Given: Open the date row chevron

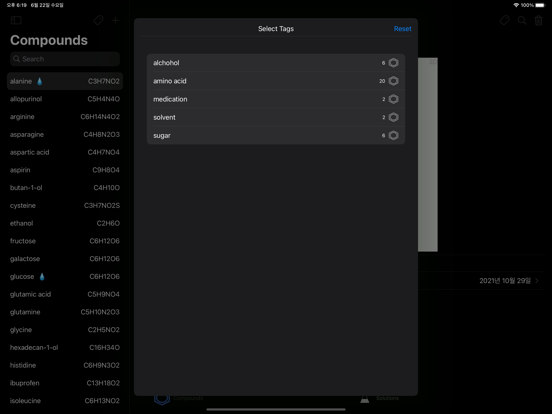Looking at the screenshot, I should (x=537, y=281).
